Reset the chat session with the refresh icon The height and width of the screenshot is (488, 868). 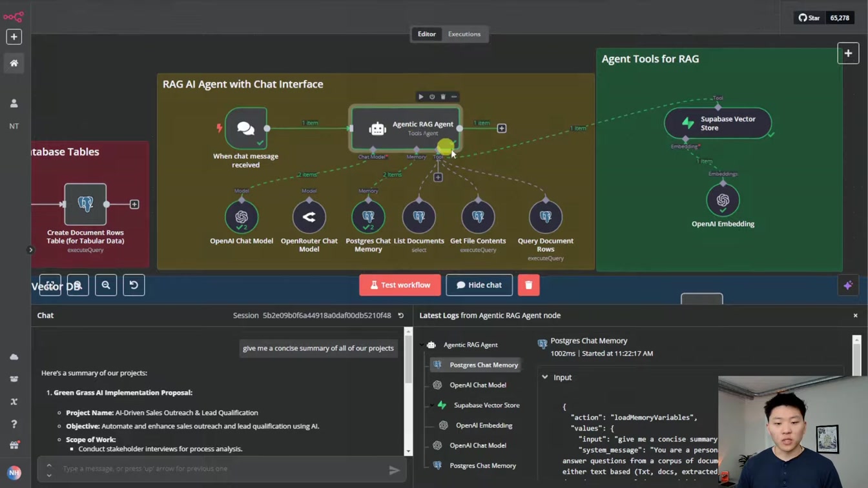pyautogui.click(x=401, y=316)
